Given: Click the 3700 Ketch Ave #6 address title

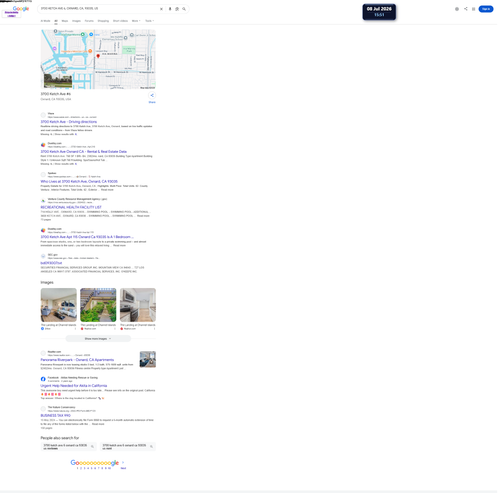Looking at the screenshot, I should pyautogui.click(x=56, y=94).
